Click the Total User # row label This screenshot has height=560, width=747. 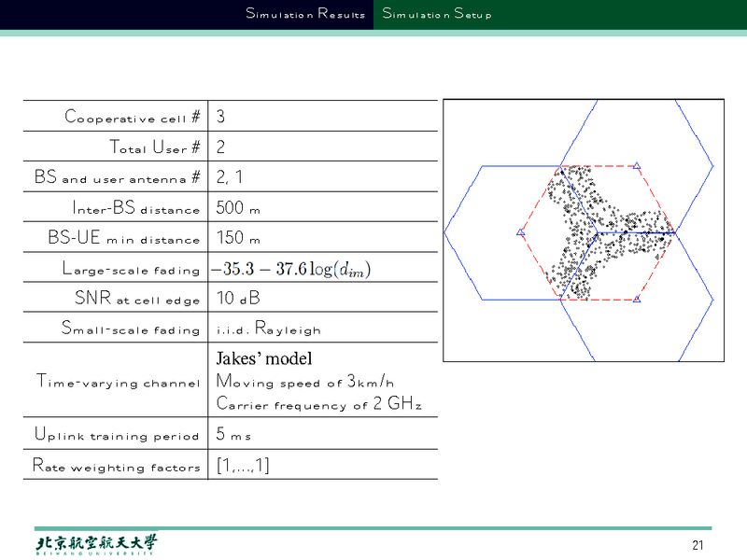[155, 147]
